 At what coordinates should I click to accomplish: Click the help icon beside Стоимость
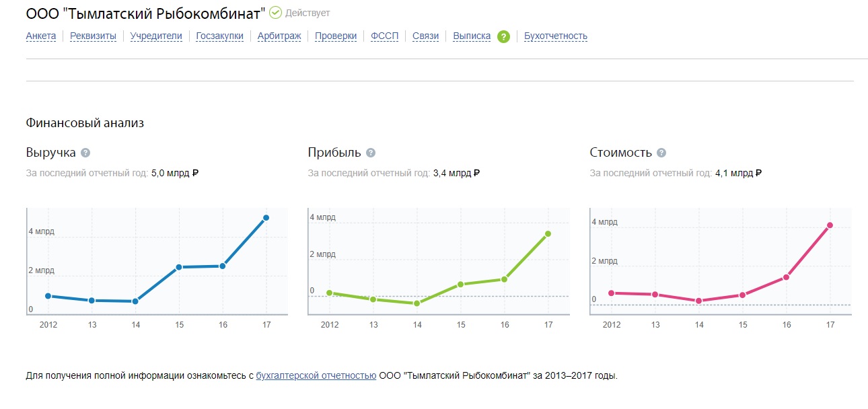(x=661, y=153)
